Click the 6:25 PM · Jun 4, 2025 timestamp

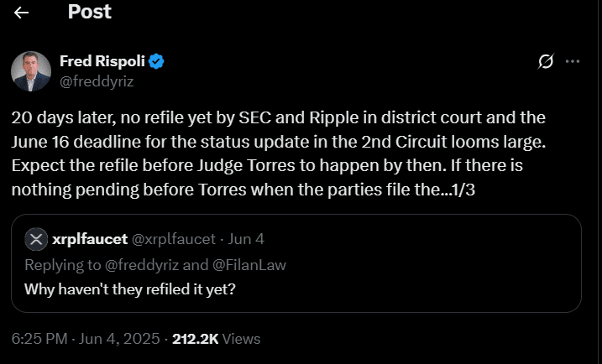[83, 340]
